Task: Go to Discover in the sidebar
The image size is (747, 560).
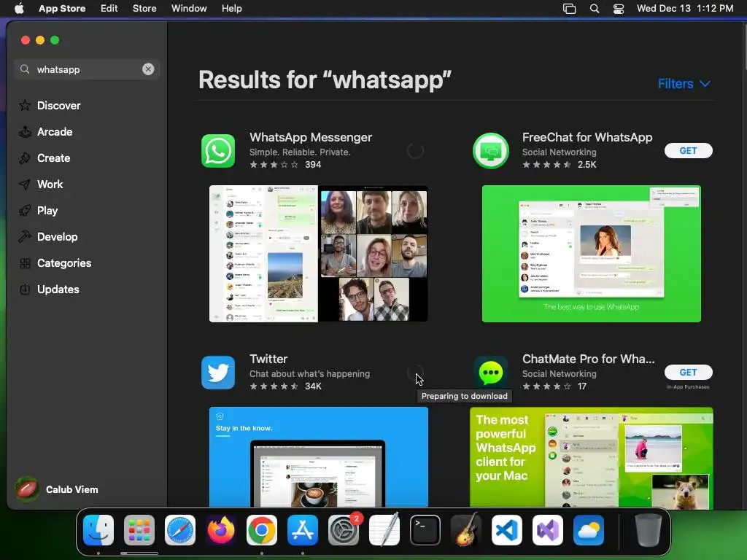Action: coord(58,105)
